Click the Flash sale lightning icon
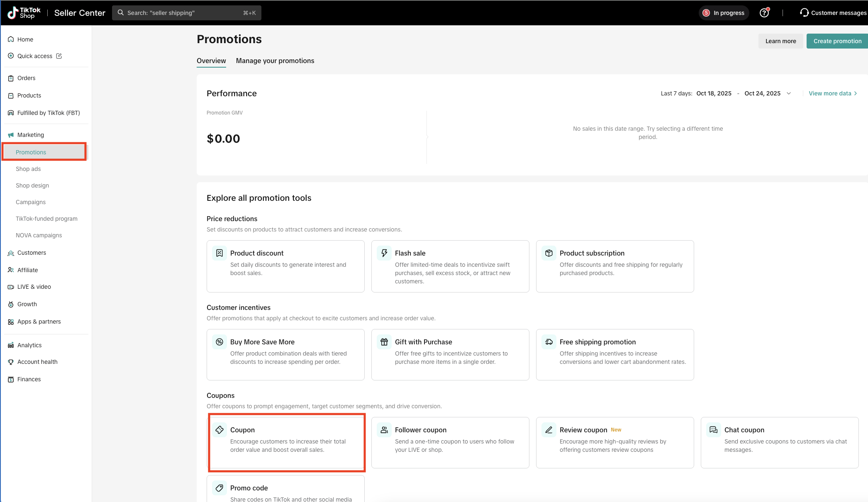The height and width of the screenshot is (502, 868). (x=384, y=253)
